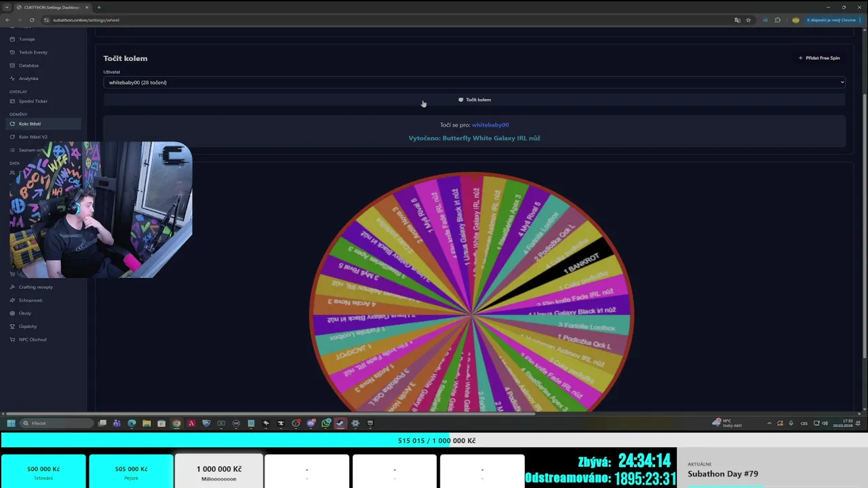Click the Databáze database icon
This screenshot has width=868, height=488.
click(x=12, y=65)
